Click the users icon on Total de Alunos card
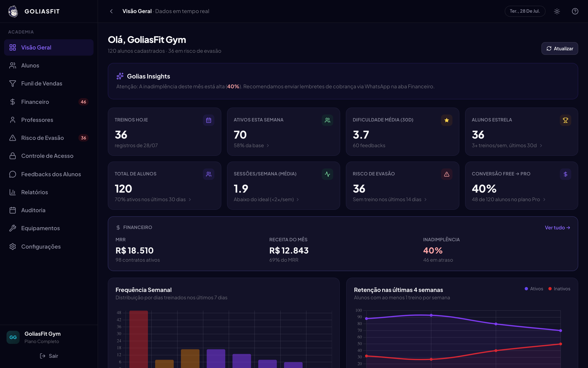The image size is (588, 368). [208, 174]
